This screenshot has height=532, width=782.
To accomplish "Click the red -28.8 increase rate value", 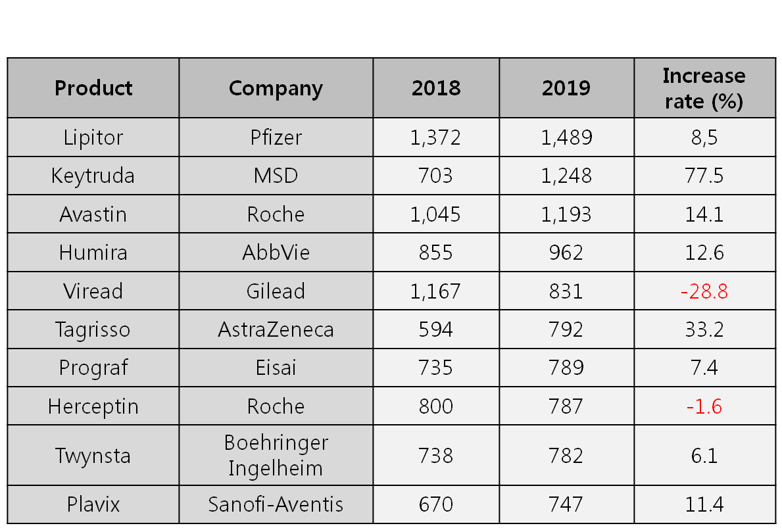I will 704,291.
